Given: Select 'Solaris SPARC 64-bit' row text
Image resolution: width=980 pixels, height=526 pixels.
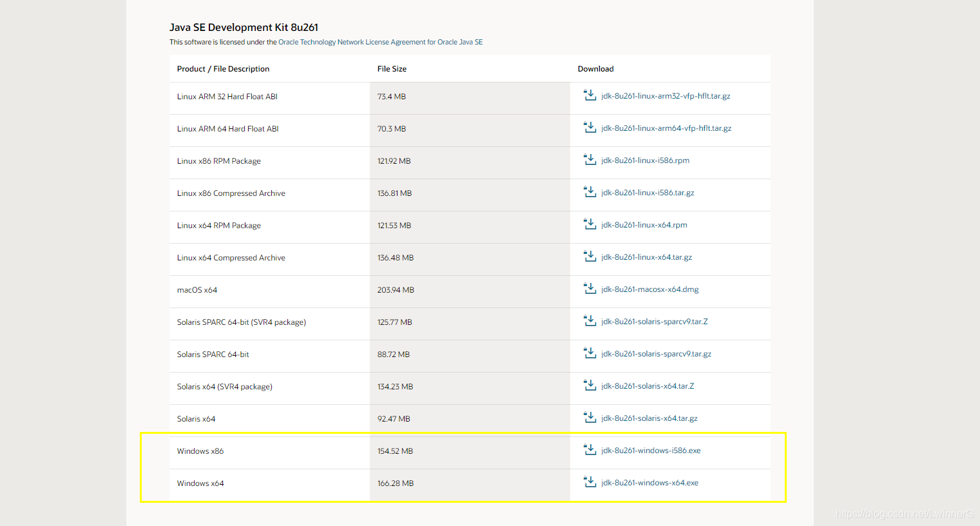Looking at the screenshot, I should click(x=213, y=355).
